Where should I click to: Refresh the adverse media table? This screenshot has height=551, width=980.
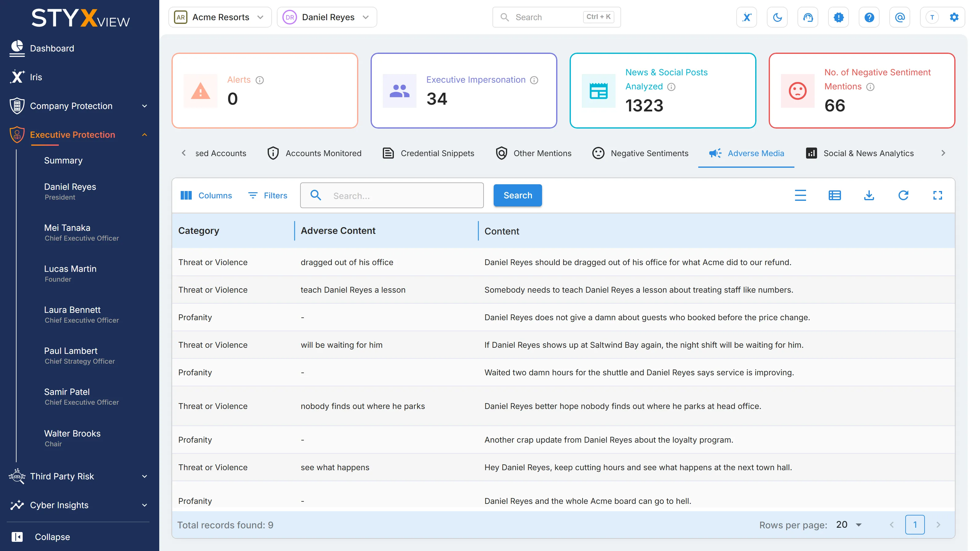pos(903,196)
